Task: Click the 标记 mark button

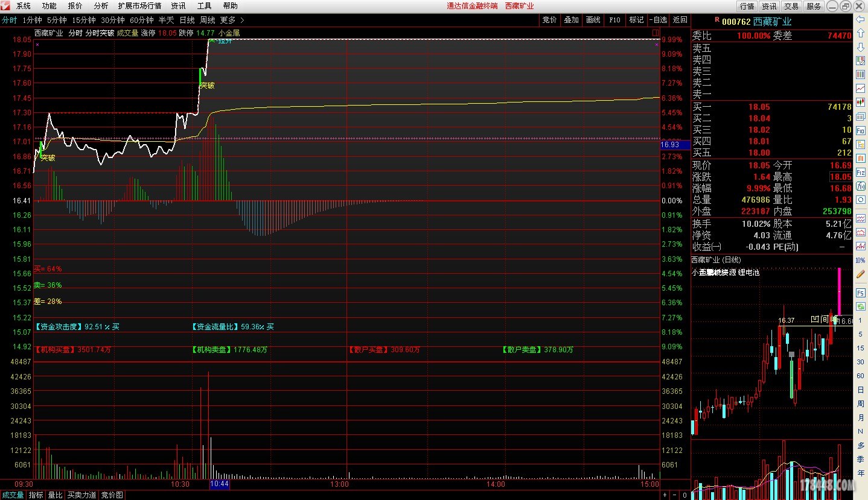Action: pos(636,20)
